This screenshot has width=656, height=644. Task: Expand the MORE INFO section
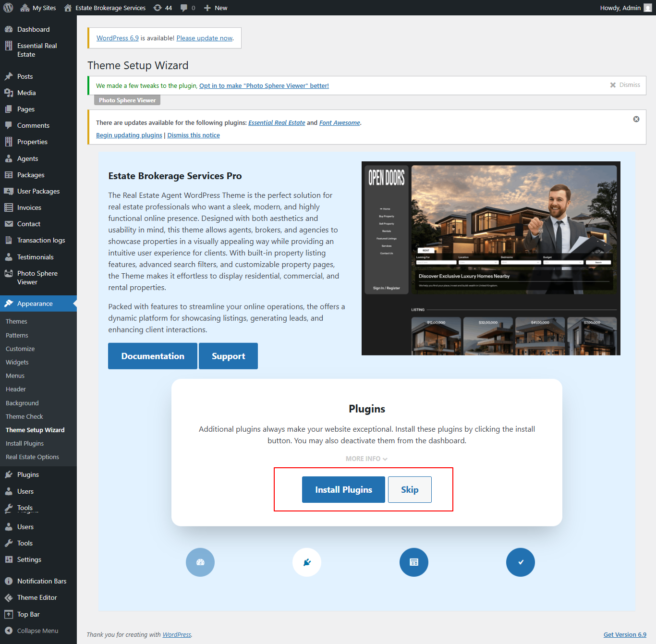click(x=366, y=459)
